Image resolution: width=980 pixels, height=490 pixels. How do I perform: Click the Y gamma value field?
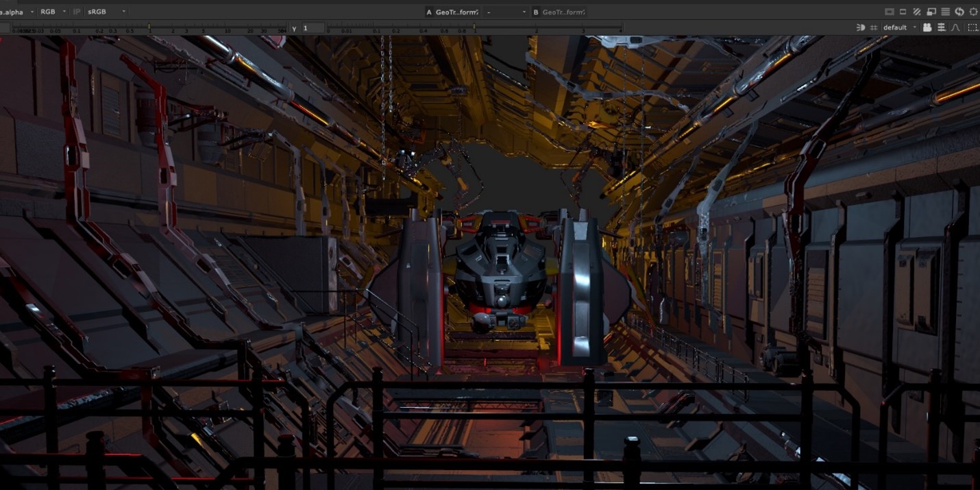click(313, 28)
